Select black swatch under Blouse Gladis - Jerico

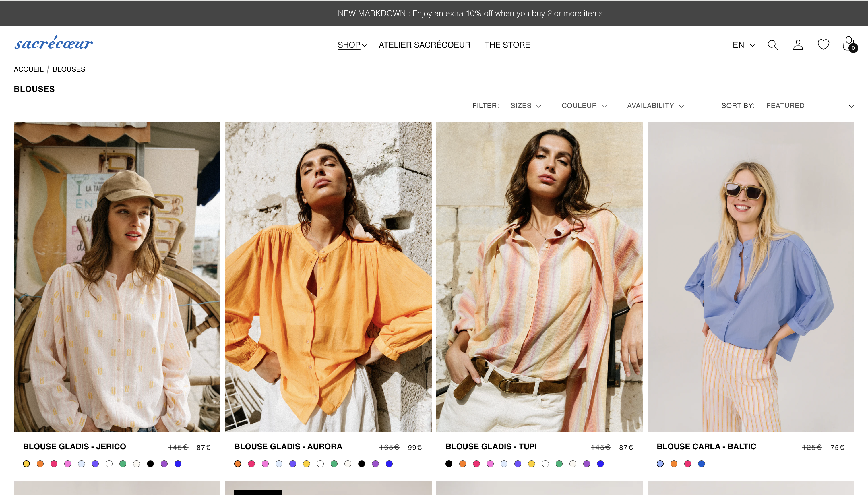(x=150, y=464)
